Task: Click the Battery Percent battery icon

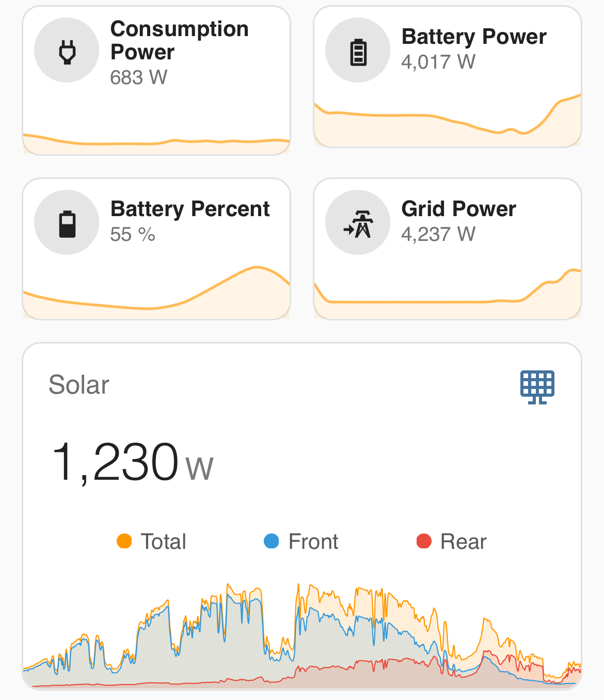Action: [67, 223]
